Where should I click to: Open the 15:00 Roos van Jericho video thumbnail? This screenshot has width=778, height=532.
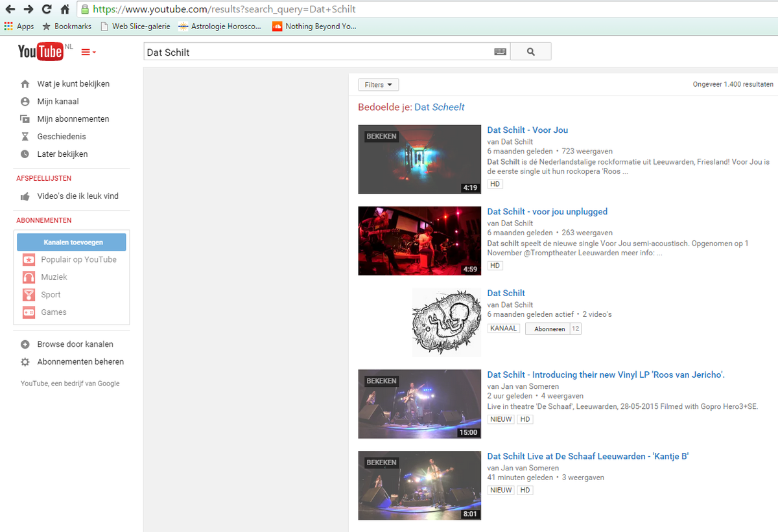coord(419,404)
